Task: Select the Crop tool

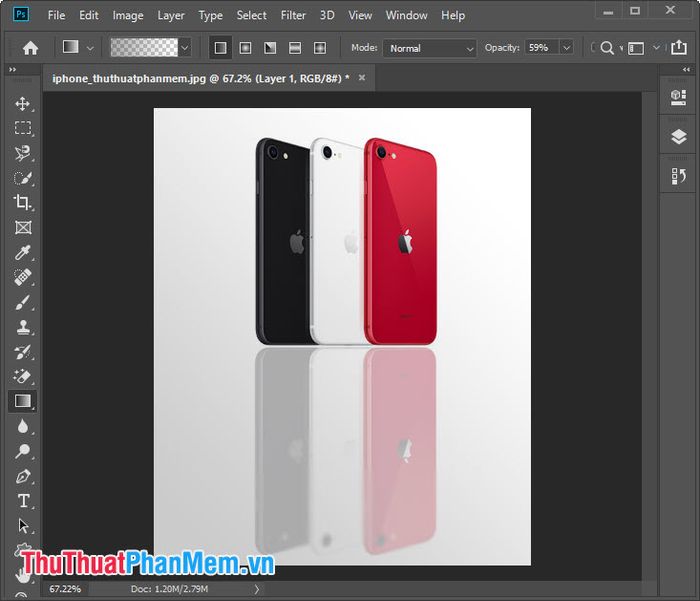Action: point(22,202)
